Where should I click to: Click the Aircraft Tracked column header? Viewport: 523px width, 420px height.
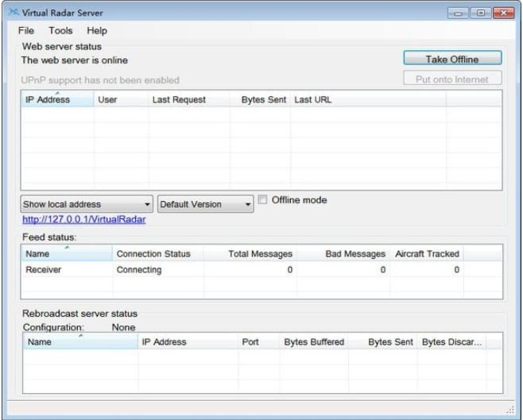427,254
